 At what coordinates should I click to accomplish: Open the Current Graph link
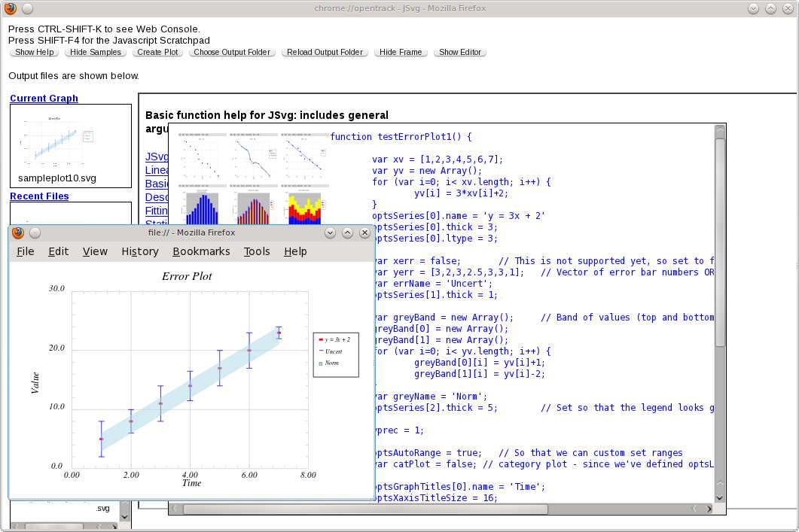tap(44, 99)
